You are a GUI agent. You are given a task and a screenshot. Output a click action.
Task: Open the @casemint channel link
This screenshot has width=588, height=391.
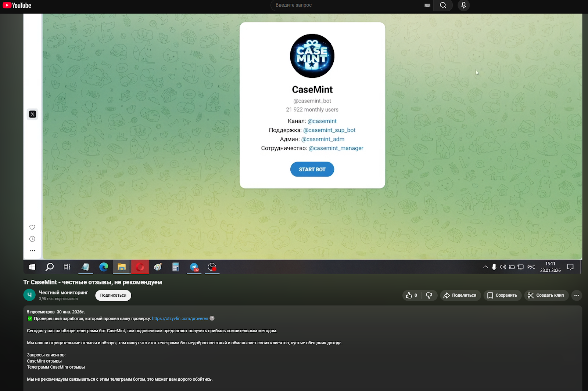click(x=322, y=121)
